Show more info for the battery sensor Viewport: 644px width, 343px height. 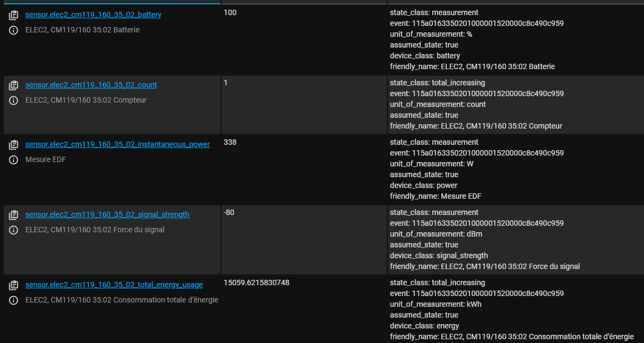[x=14, y=30]
